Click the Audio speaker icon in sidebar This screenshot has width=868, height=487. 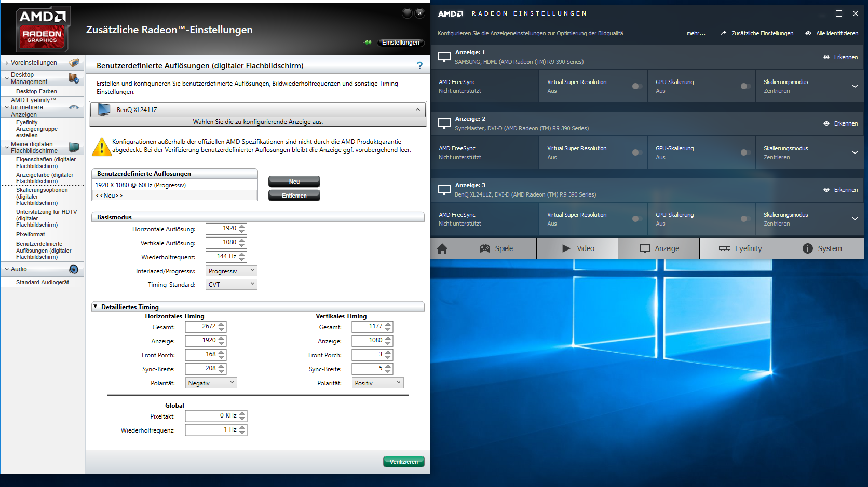click(74, 269)
